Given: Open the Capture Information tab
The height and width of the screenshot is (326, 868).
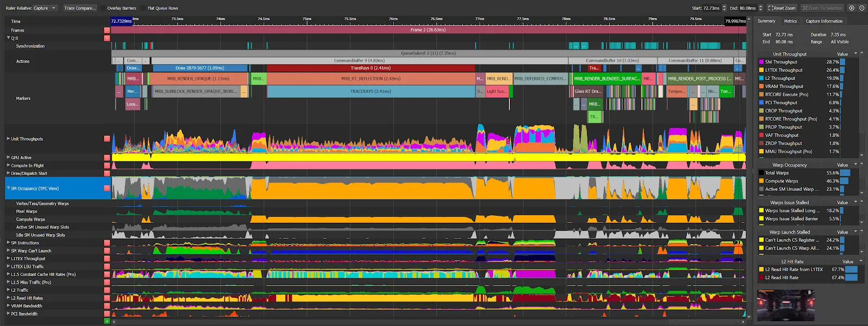Looking at the screenshot, I should 824,21.
